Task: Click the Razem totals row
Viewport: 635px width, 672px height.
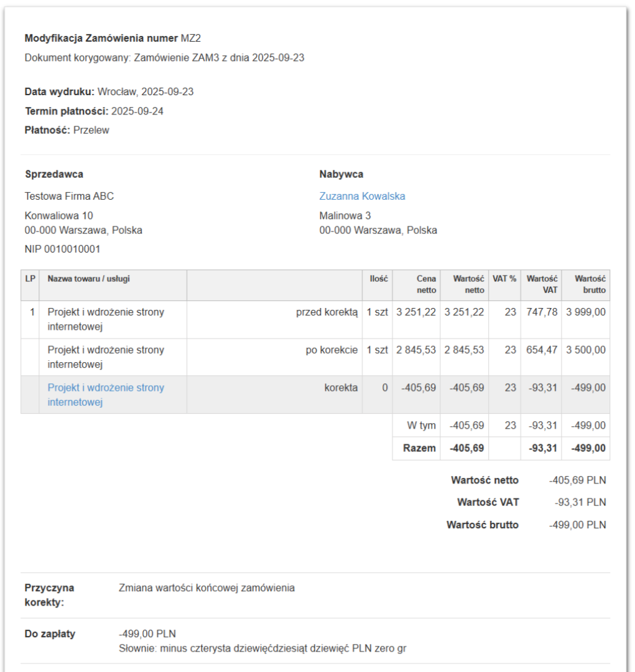Action: click(x=419, y=447)
